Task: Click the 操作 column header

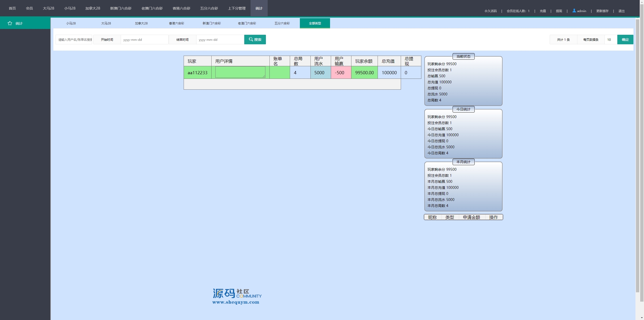Action: pyautogui.click(x=494, y=217)
